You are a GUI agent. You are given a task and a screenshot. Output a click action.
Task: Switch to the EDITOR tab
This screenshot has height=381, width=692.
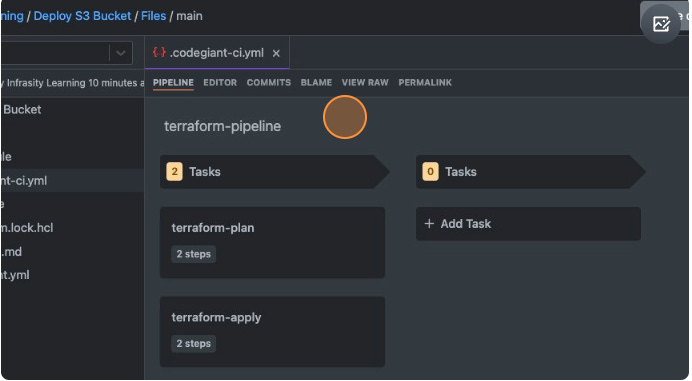[x=220, y=83]
